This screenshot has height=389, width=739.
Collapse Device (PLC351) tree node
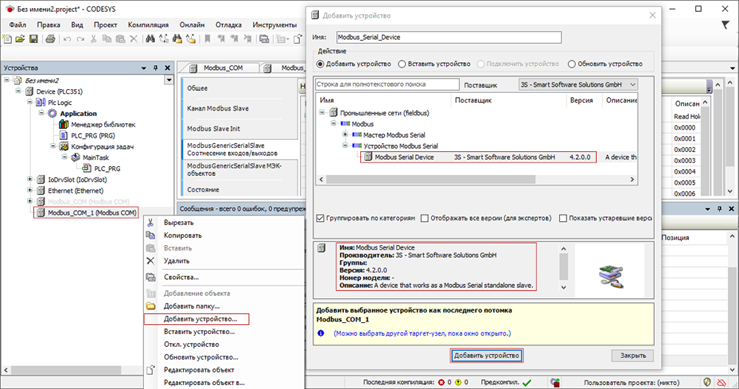(18, 91)
